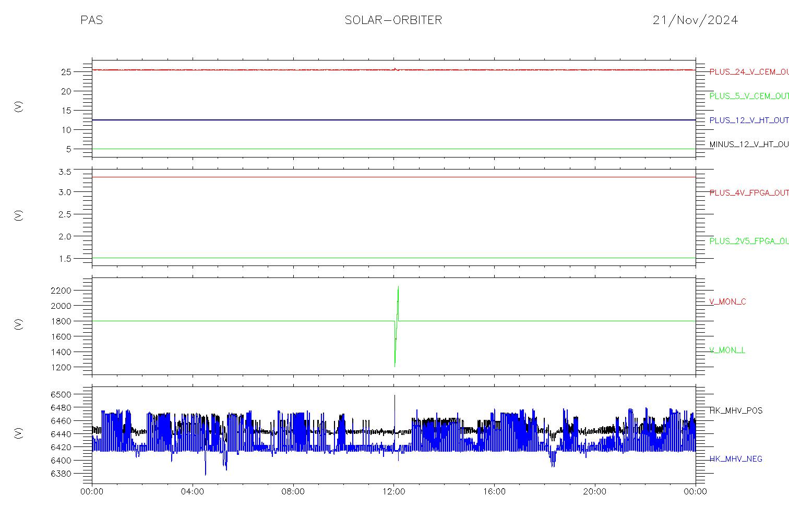Click the 3.0 tick on second panel
The height and width of the screenshot is (532, 789).
point(65,192)
